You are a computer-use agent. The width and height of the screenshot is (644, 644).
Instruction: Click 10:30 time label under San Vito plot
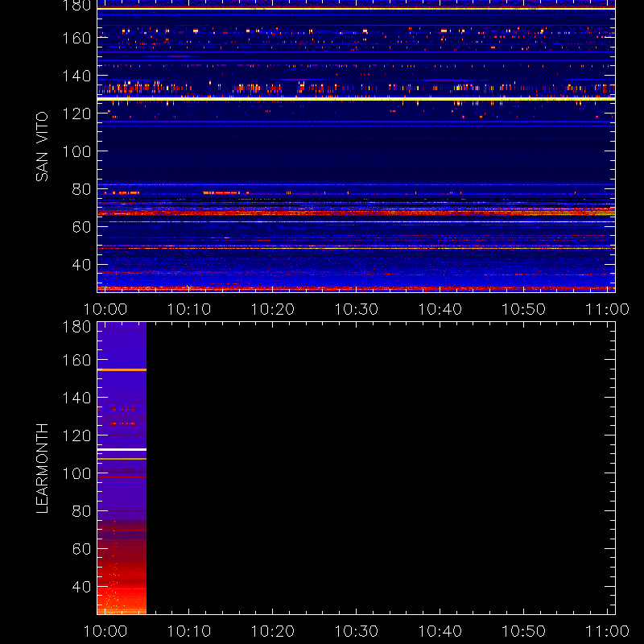pos(356,309)
